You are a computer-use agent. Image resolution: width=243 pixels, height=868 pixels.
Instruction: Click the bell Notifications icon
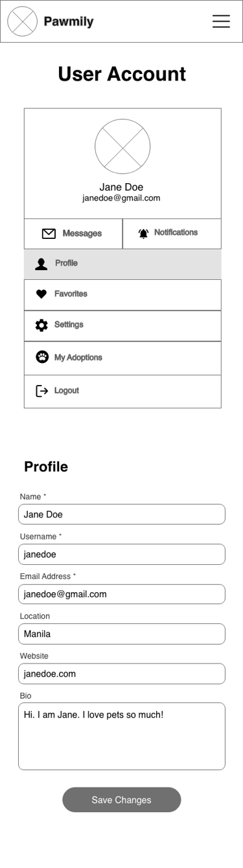143,234
